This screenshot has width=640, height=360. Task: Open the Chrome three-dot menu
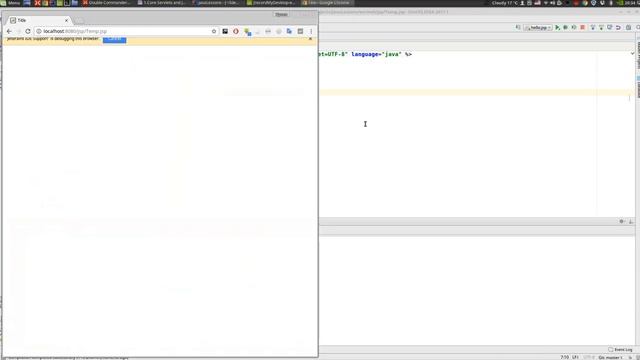tap(311, 31)
